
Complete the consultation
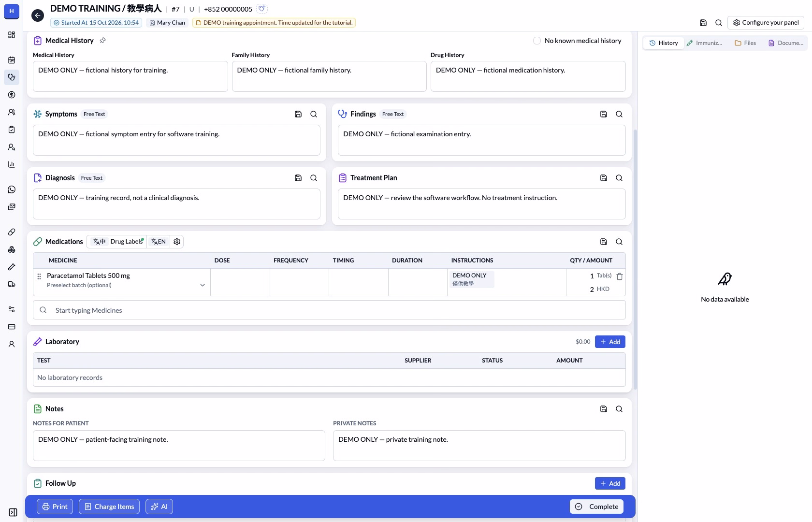click(x=596, y=507)
